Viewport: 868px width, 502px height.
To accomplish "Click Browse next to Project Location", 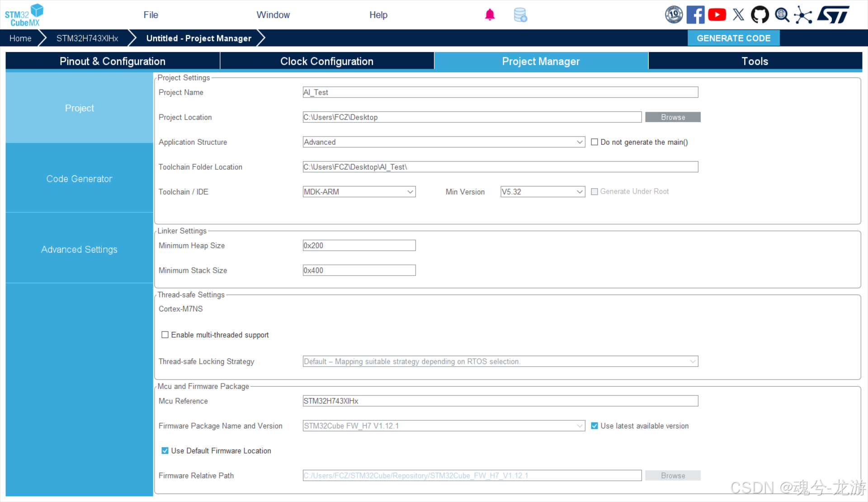I will point(673,117).
